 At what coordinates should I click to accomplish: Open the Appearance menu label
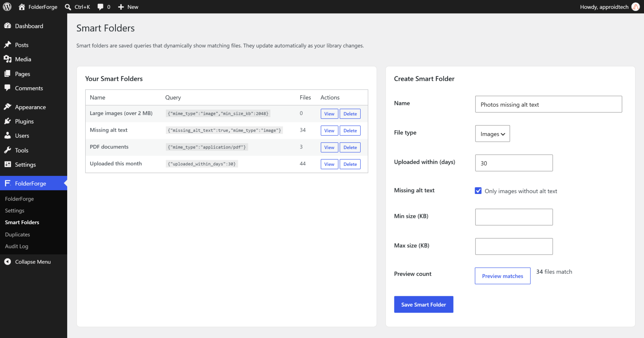pyautogui.click(x=30, y=107)
